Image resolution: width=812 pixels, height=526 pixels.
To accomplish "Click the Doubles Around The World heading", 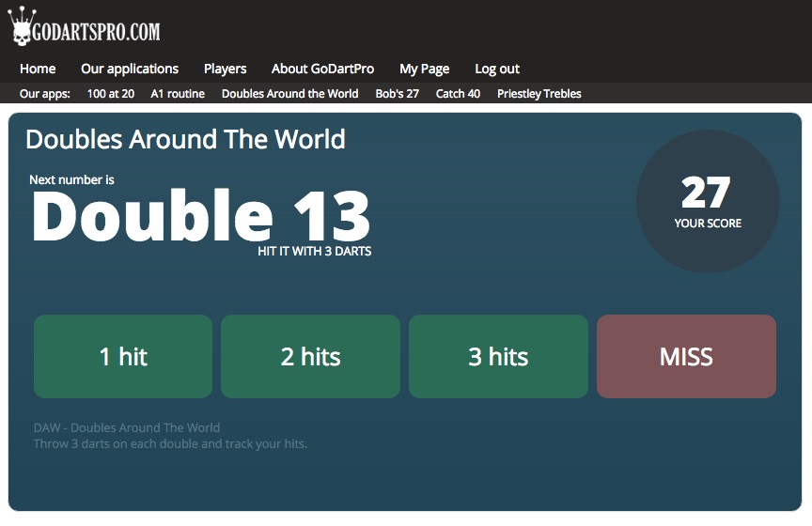I will pyautogui.click(x=185, y=139).
